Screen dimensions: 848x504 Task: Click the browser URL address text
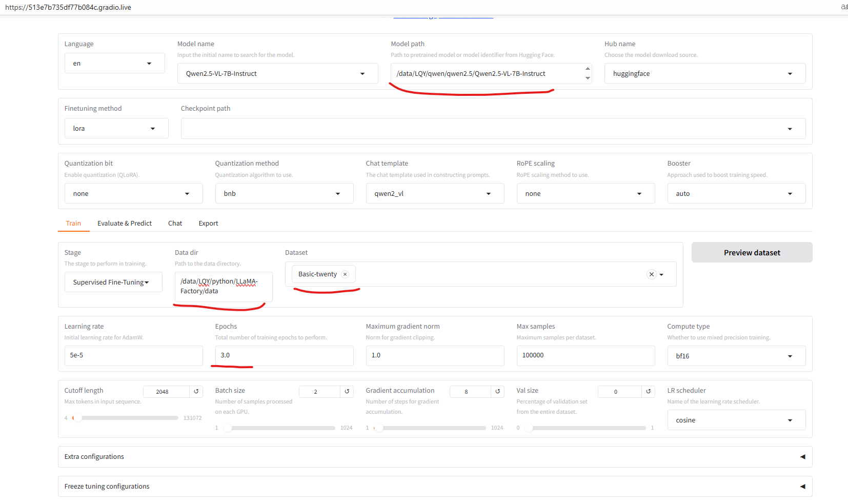(68, 7)
